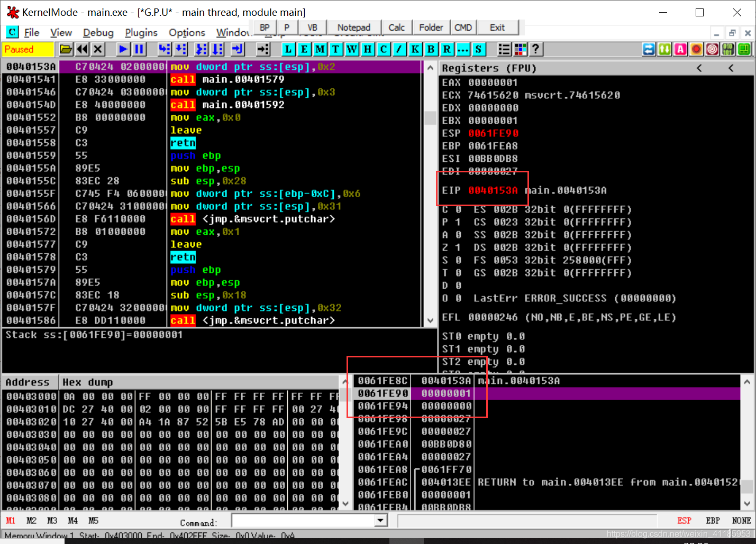This screenshot has height=544, width=756.
Task: Open the Plugins menu
Action: click(141, 32)
